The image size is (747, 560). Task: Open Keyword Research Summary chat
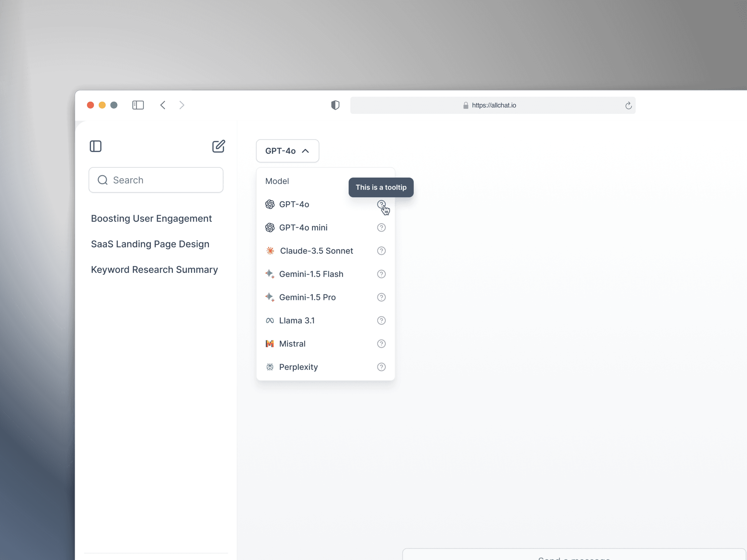[154, 270]
